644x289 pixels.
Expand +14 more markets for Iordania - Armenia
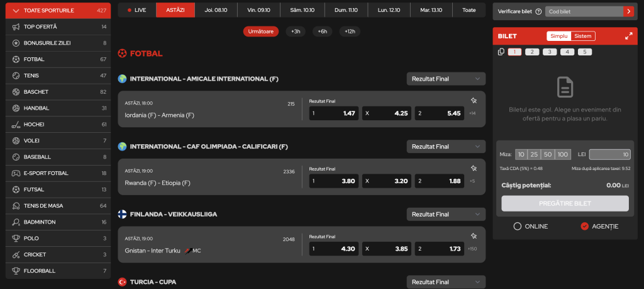coord(472,113)
